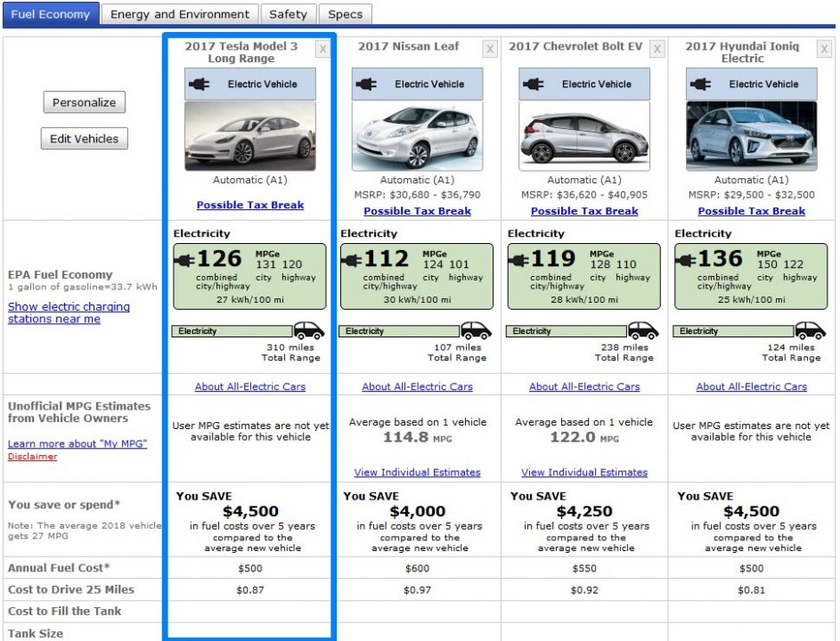Open the Nissan Leaf photo

(x=417, y=136)
